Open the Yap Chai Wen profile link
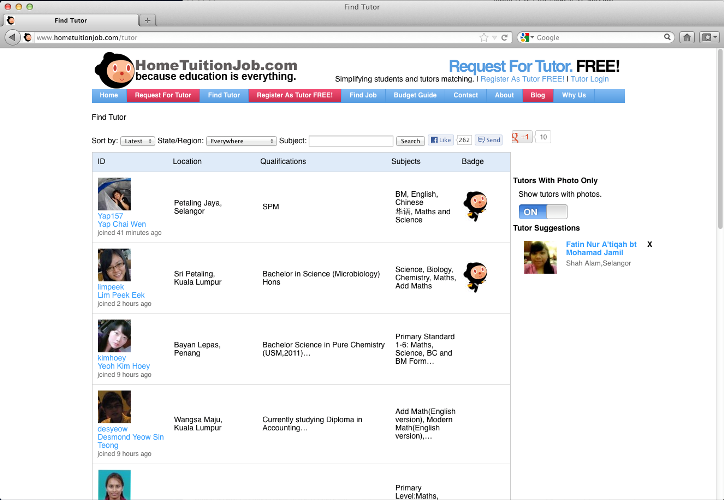724x500 pixels. point(122,224)
